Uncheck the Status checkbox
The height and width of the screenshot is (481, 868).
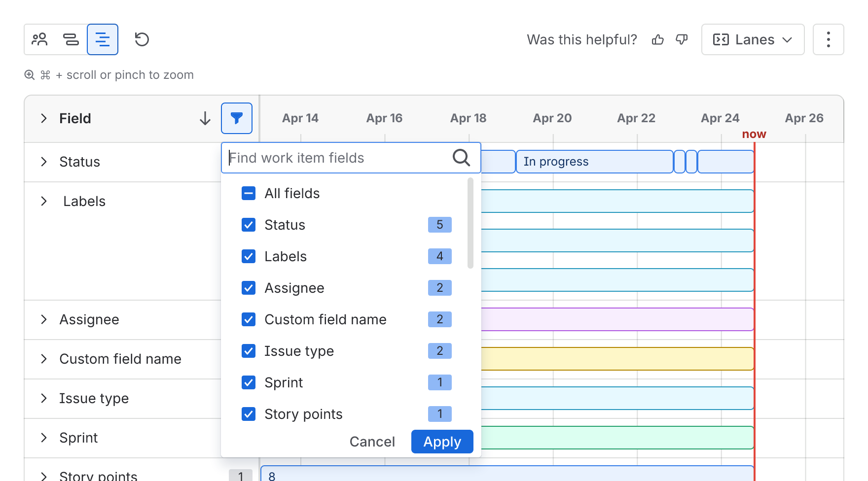click(x=249, y=225)
